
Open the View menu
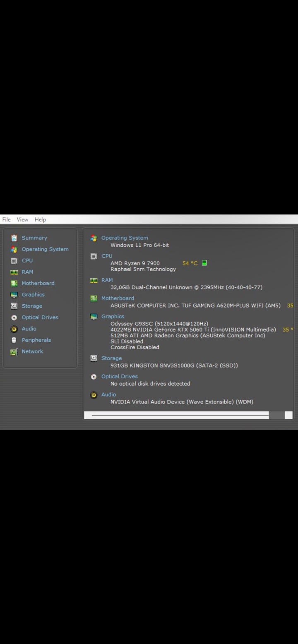click(22, 219)
